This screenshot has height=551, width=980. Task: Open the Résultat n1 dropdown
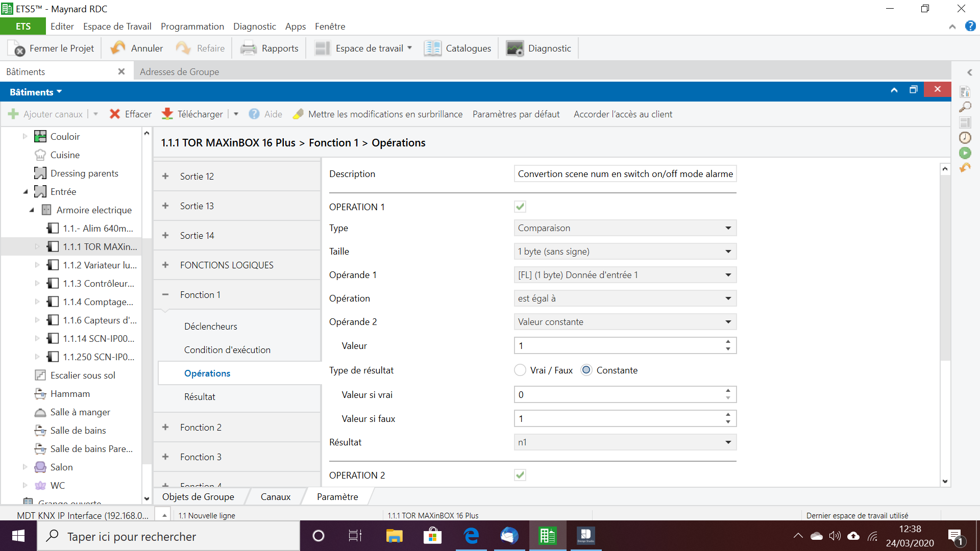[x=625, y=442]
